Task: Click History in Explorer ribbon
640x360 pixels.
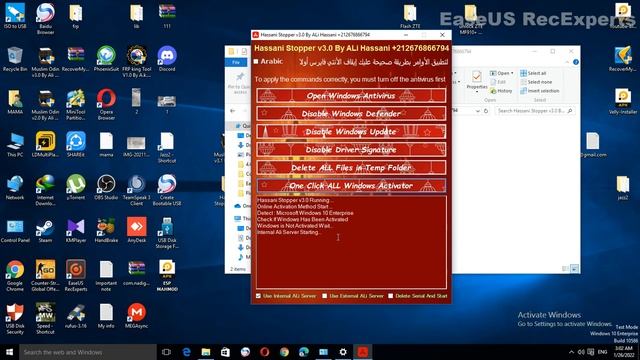Action: pos(501,91)
